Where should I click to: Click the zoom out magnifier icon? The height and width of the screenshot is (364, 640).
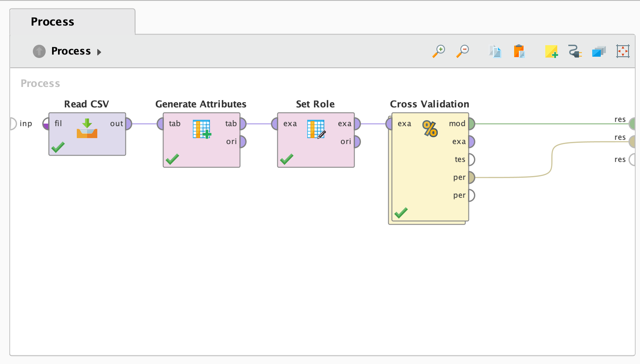(463, 51)
